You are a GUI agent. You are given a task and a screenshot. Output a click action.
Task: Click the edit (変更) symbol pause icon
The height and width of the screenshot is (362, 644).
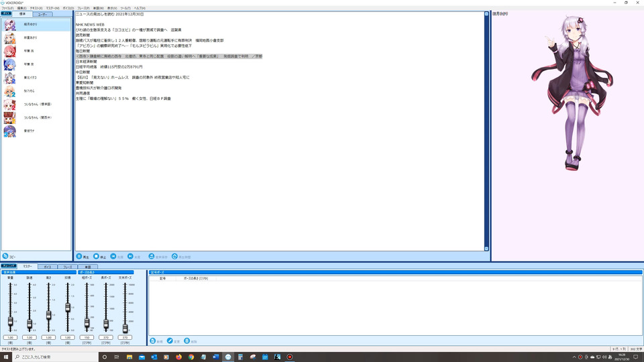click(170, 341)
